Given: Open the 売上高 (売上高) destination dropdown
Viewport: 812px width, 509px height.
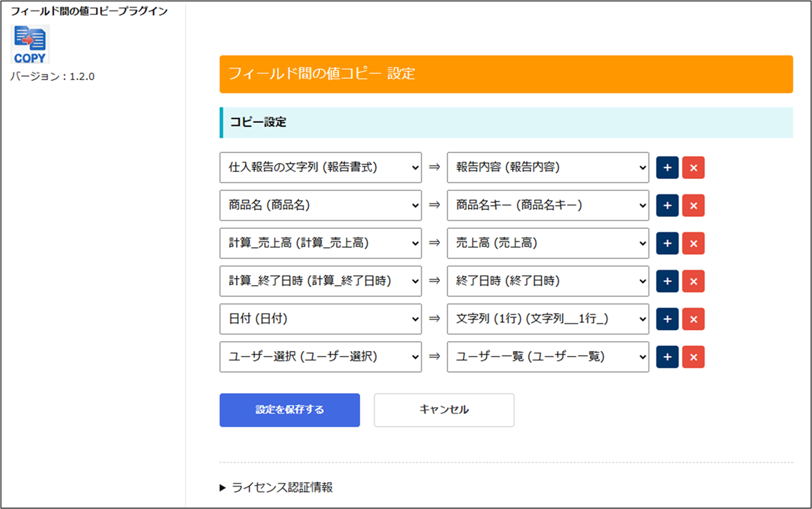Looking at the screenshot, I should pos(547,244).
